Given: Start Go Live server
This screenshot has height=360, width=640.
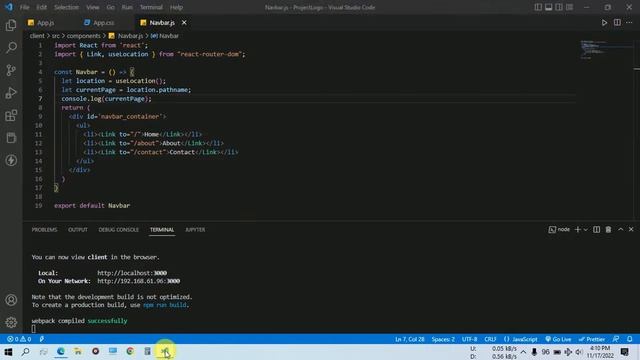Looking at the screenshot, I should click(x=558, y=339).
